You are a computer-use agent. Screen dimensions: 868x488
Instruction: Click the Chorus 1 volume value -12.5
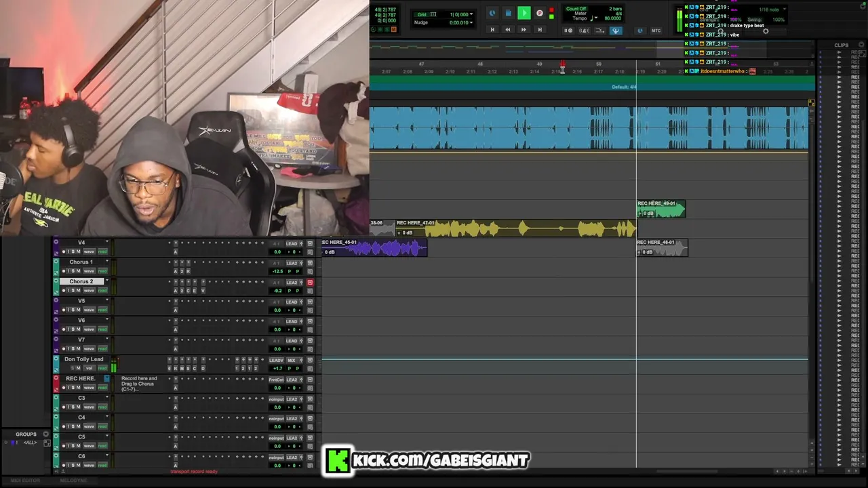pos(277,271)
